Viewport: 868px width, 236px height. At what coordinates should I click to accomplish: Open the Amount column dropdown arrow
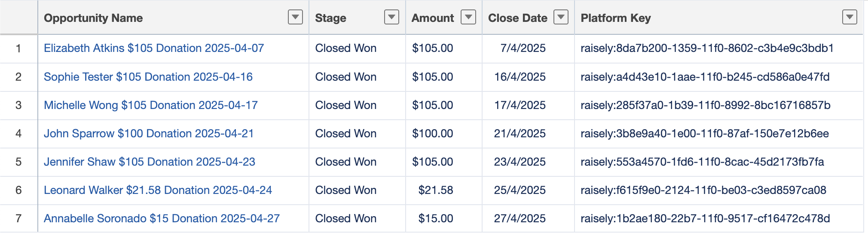[468, 18]
